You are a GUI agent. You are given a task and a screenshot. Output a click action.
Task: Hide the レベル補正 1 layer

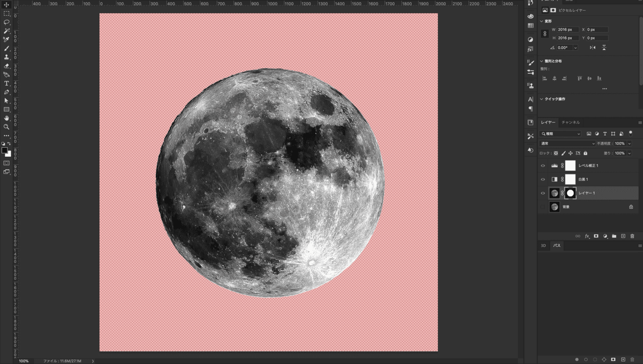[543, 166]
